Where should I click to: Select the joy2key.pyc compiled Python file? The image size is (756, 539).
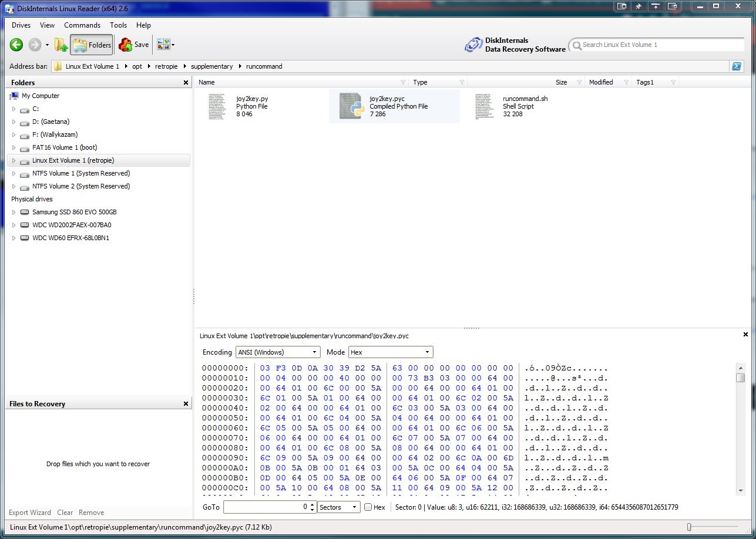(x=354, y=106)
